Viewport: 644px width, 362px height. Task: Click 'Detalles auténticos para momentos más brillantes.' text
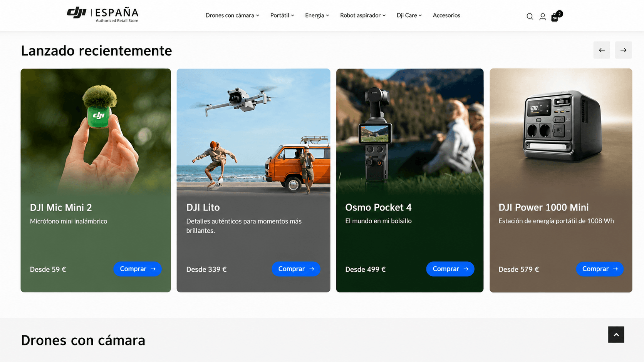tap(244, 226)
